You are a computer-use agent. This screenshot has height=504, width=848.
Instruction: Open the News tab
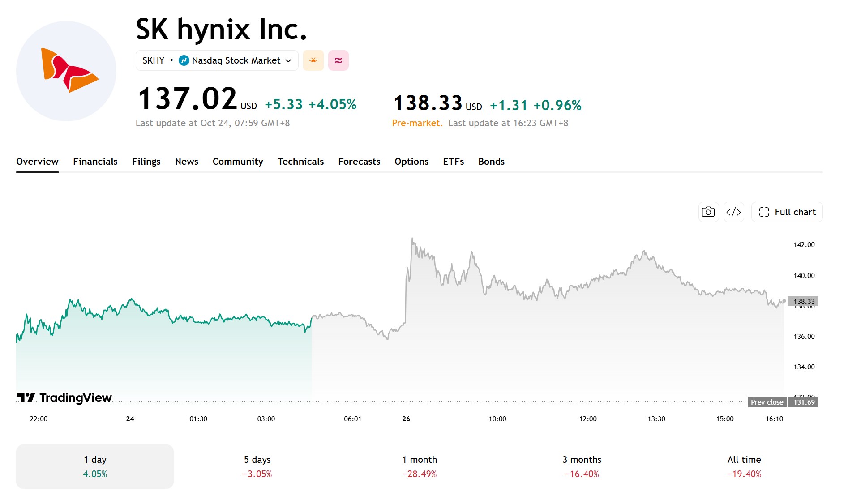coord(187,162)
